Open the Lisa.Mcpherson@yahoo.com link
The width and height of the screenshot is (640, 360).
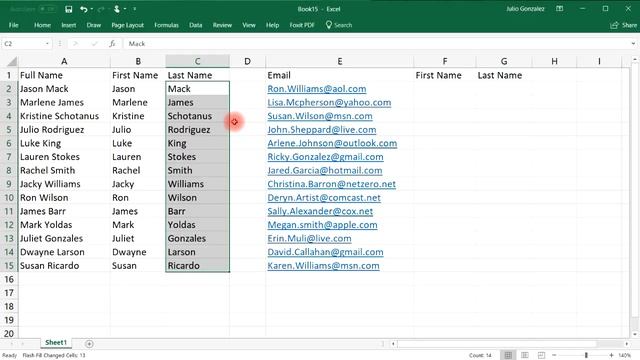329,102
